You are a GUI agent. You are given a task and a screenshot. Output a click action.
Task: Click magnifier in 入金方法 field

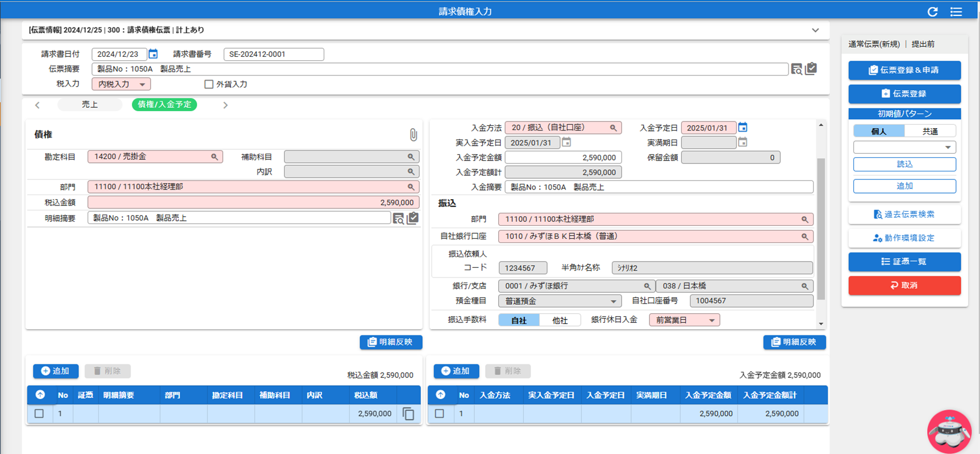(614, 128)
